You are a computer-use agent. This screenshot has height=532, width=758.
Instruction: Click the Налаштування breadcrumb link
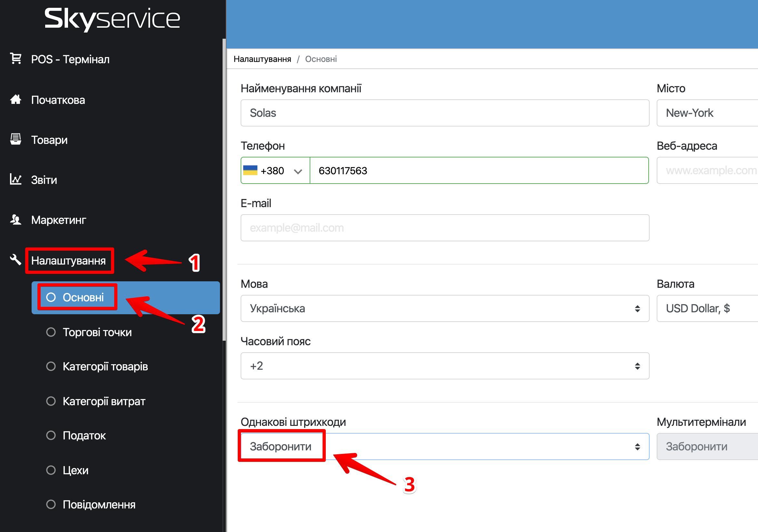pyautogui.click(x=262, y=59)
